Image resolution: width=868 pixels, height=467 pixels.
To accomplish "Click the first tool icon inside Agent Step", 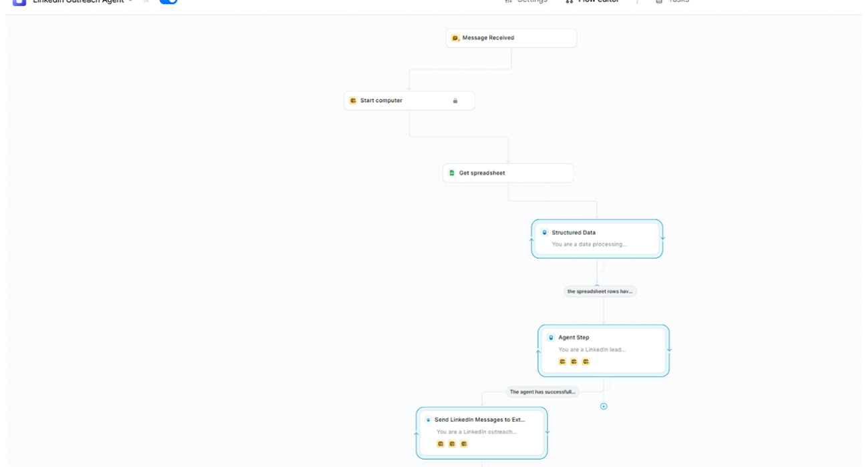I will [x=562, y=362].
